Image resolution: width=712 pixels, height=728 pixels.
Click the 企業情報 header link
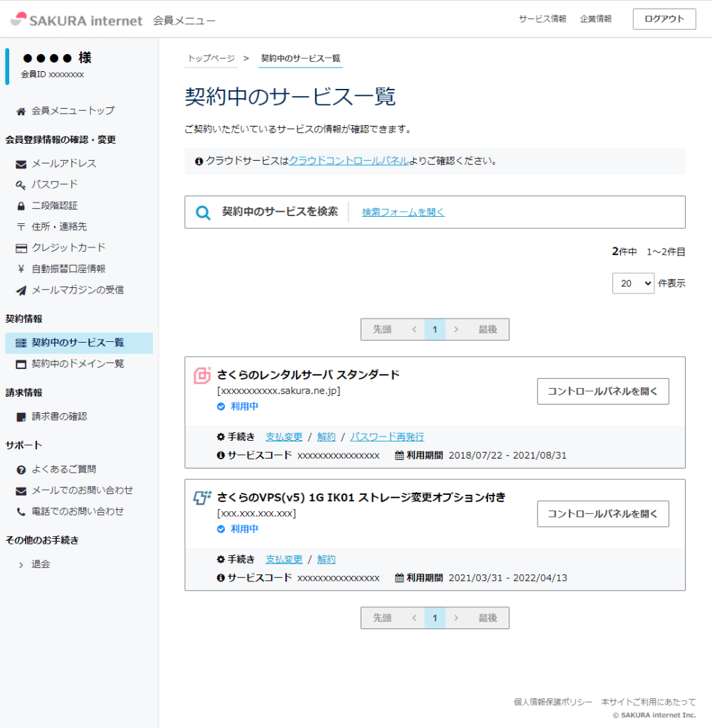pos(596,19)
